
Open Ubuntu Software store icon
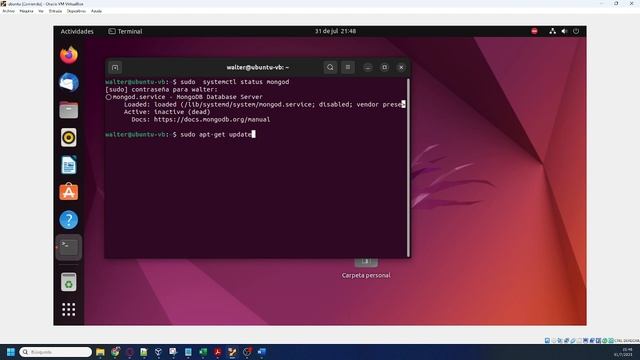(69, 192)
